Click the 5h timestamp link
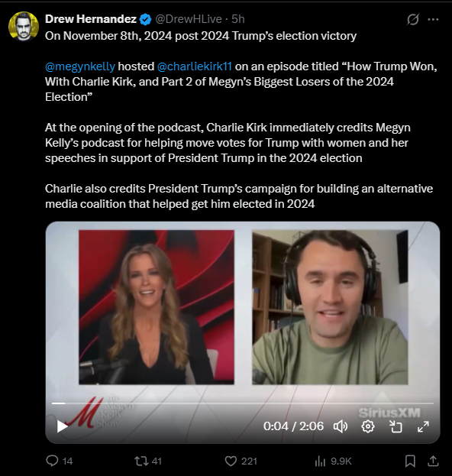The height and width of the screenshot is (476, 452). 237,19
